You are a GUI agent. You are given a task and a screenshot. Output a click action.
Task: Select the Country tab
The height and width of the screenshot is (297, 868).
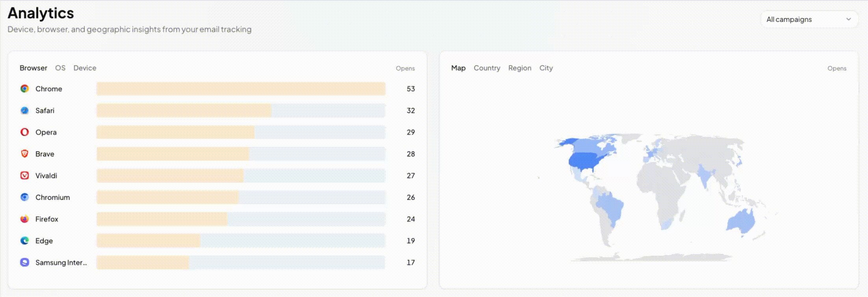pyautogui.click(x=487, y=68)
